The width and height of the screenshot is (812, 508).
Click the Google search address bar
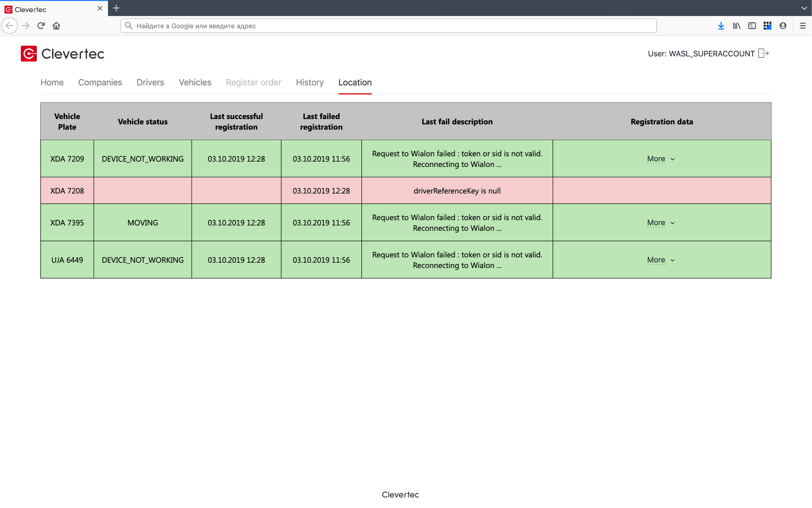coord(388,26)
